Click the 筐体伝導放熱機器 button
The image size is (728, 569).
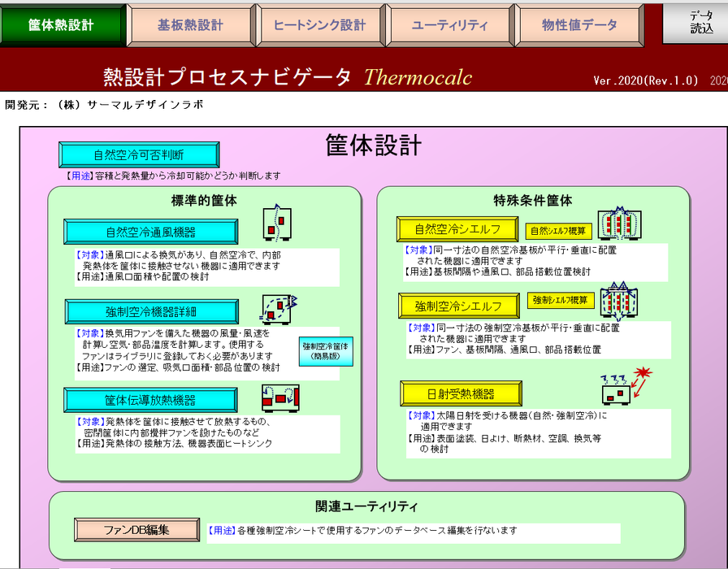click(x=151, y=399)
